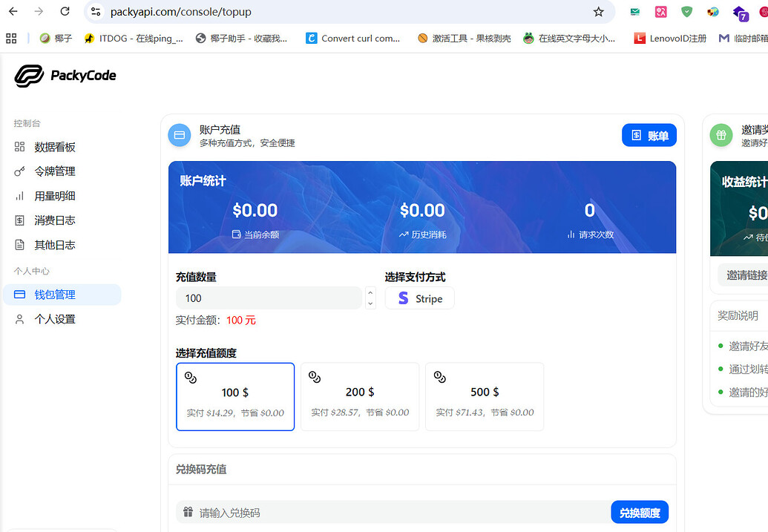This screenshot has height=532, width=768.
Task: Open the ITDOG 在线ping bookmark
Action: tap(134, 38)
